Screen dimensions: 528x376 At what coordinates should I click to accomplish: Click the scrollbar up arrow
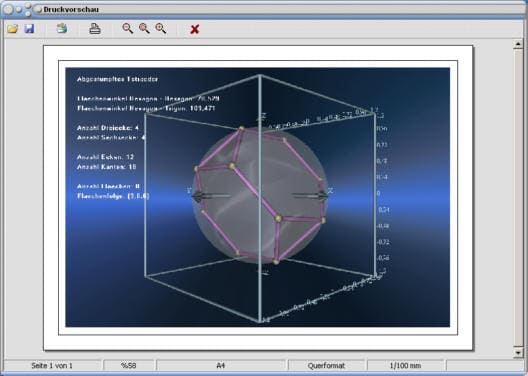click(x=518, y=44)
